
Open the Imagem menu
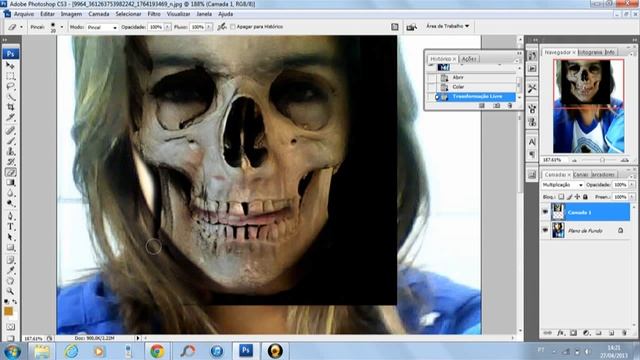point(71,14)
